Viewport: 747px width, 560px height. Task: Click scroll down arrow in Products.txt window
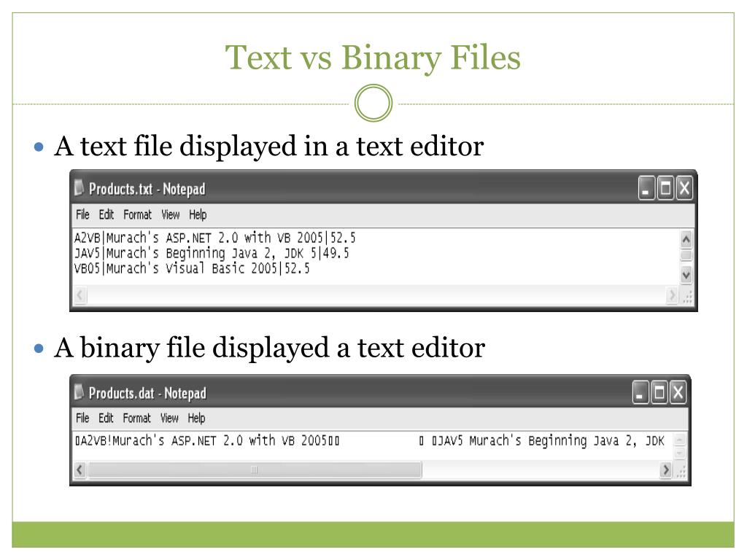tap(686, 275)
